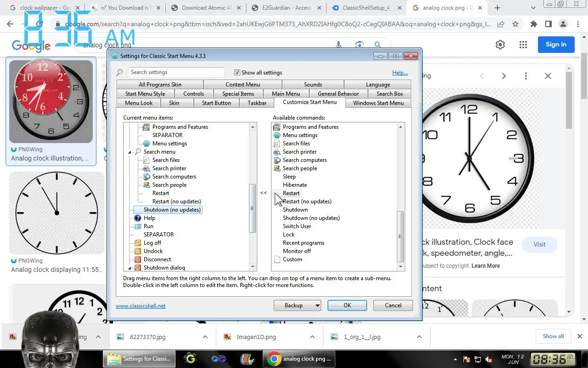
Task: Click the Disconnect icon in Current menu items
Action: 137,259
